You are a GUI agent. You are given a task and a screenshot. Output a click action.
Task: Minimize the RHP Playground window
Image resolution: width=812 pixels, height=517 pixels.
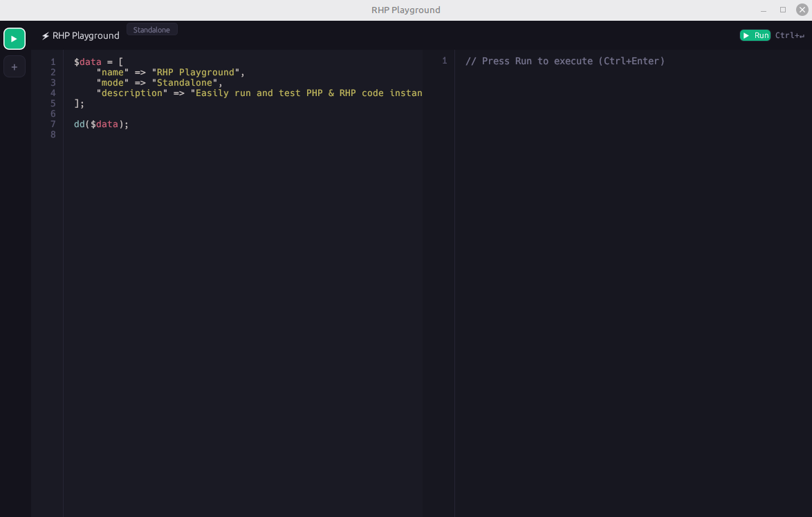pos(764,10)
